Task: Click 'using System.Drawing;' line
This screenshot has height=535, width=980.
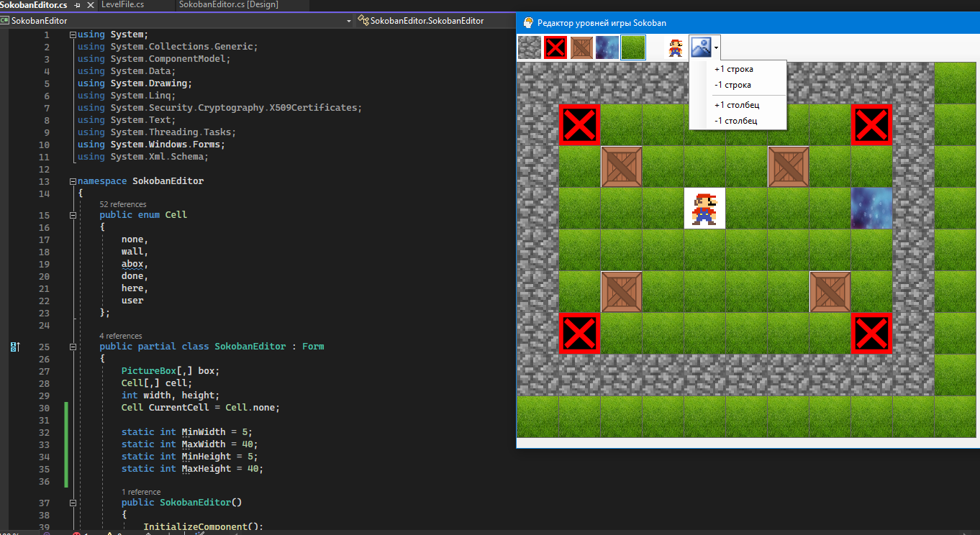Action: click(x=135, y=83)
